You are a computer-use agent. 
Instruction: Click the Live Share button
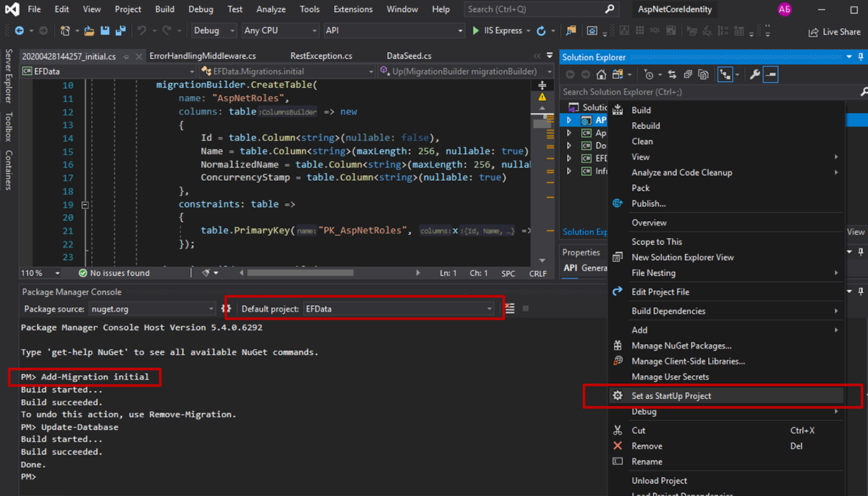(x=834, y=32)
